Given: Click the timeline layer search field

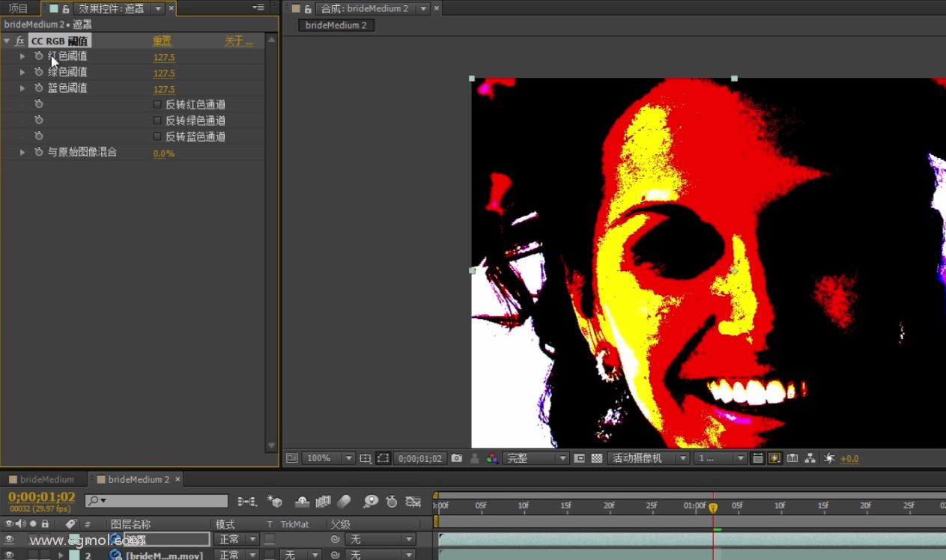Looking at the screenshot, I should click(x=165, y=501).
